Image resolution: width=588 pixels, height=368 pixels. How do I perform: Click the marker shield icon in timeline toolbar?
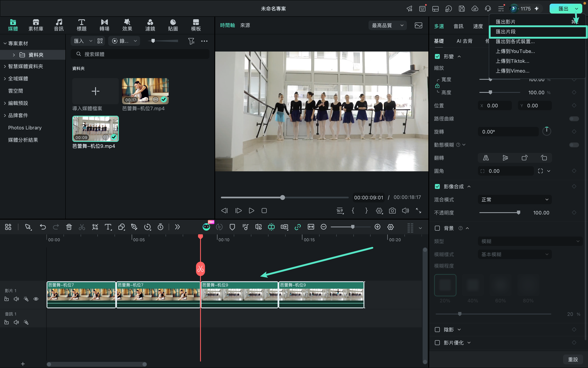232,227
